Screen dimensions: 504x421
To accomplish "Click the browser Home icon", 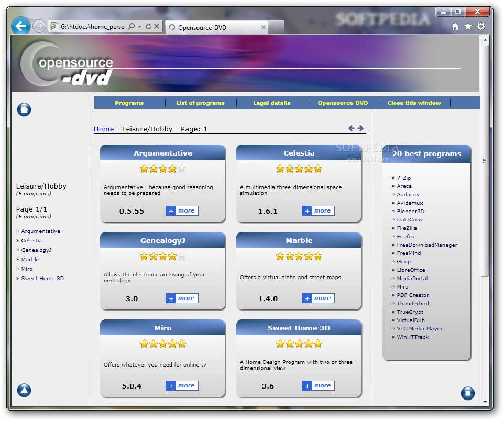I will pos(455,26).
